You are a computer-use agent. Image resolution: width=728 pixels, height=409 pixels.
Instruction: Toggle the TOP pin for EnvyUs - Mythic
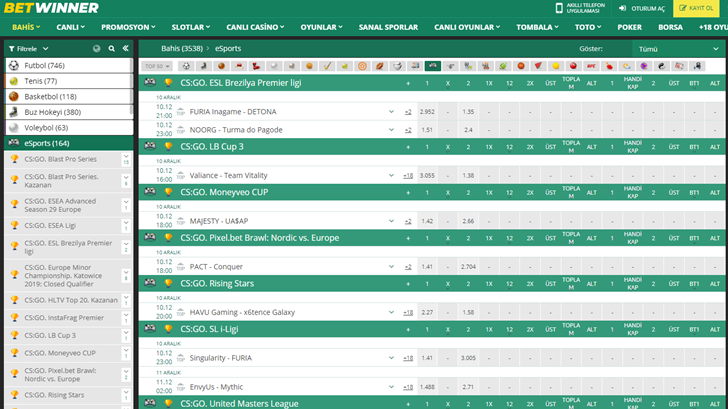pos(181,387)
